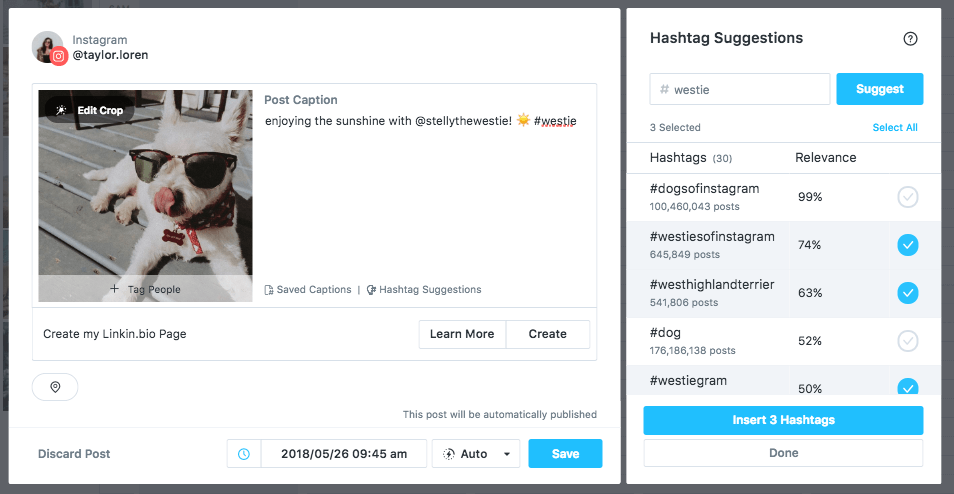Click the Instagram badge on profile avatar
This screenshot has width=954, height=494.
pos(59,56)
